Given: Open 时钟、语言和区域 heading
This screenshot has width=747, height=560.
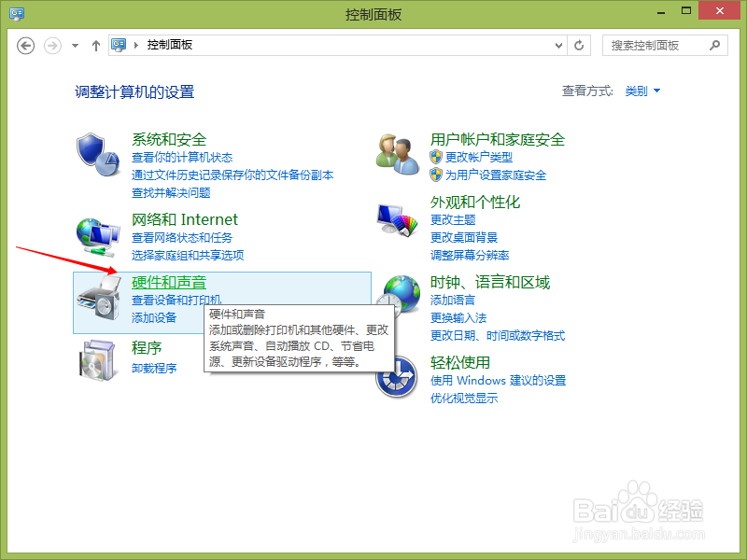Looking at the screenshot, I should [489, 282].
